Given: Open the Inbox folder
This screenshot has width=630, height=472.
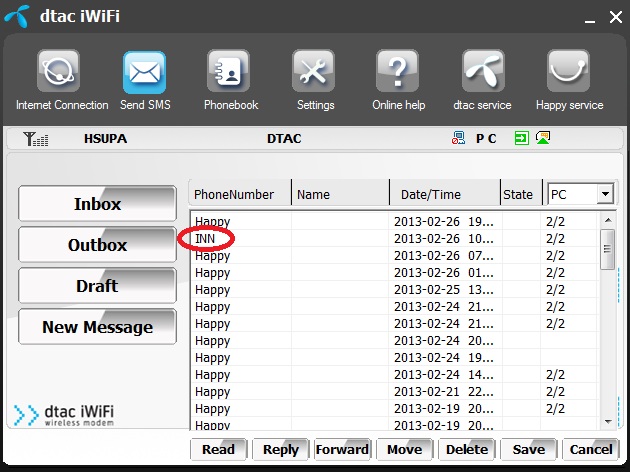Looking at the screenshot, I should point(97,204).
